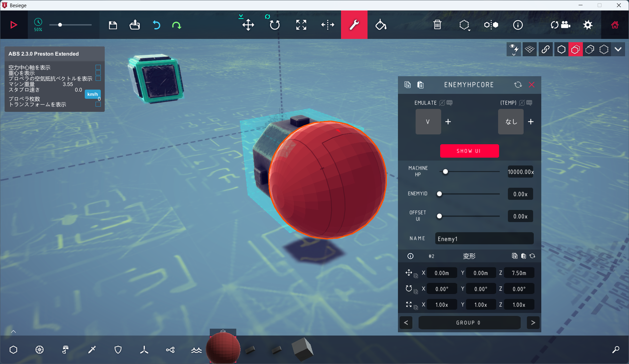This screenshot has height=364, width=629.
Task: Toggle the km/h speed unit button
Action: point(93,94)
